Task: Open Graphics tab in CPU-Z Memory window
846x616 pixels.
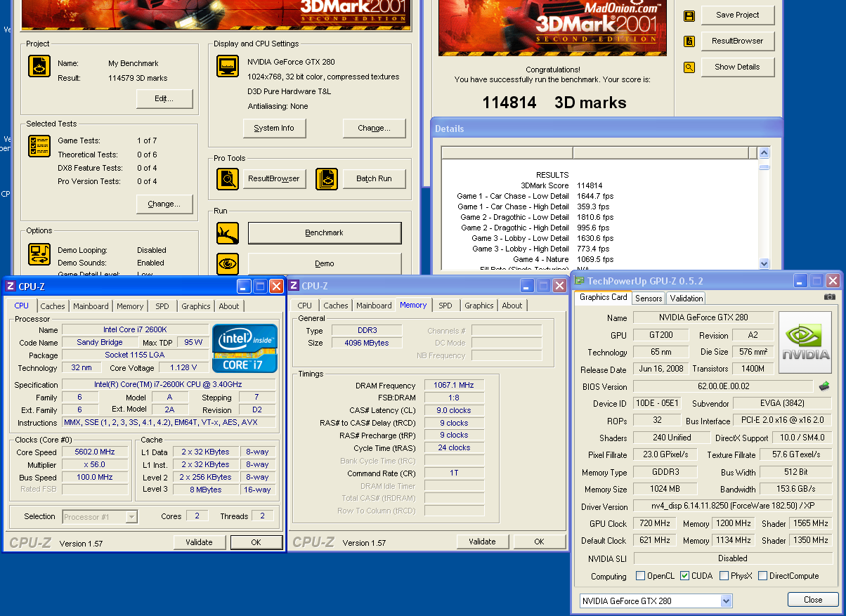Action: point(479,306)
